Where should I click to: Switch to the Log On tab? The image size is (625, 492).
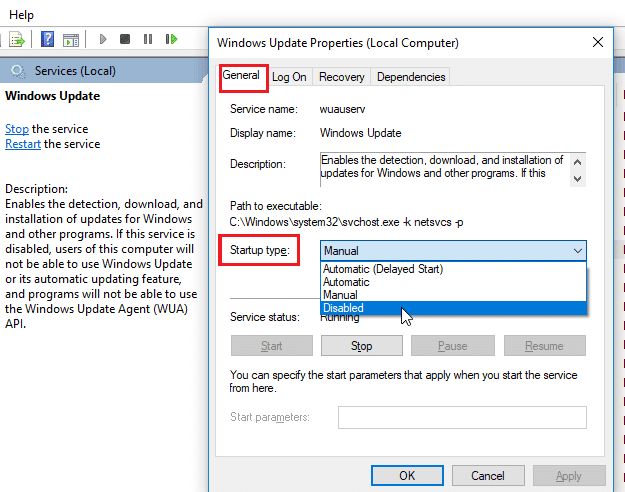tap(289, 77)
